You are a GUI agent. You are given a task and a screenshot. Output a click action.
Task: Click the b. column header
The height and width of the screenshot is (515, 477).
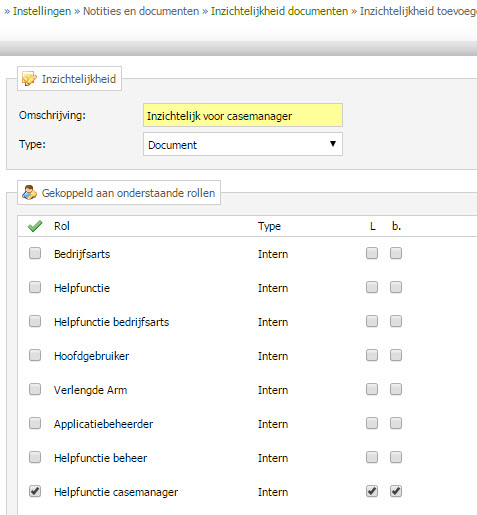click(396, 226)
